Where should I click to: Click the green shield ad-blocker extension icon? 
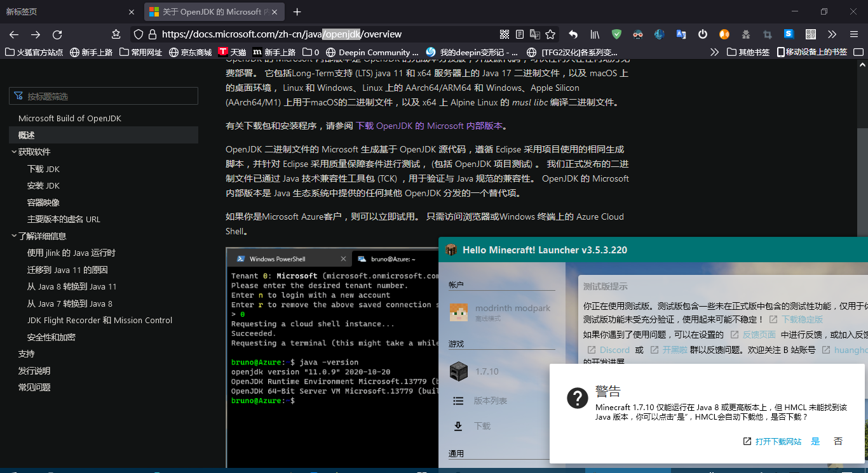click(615, 34)
